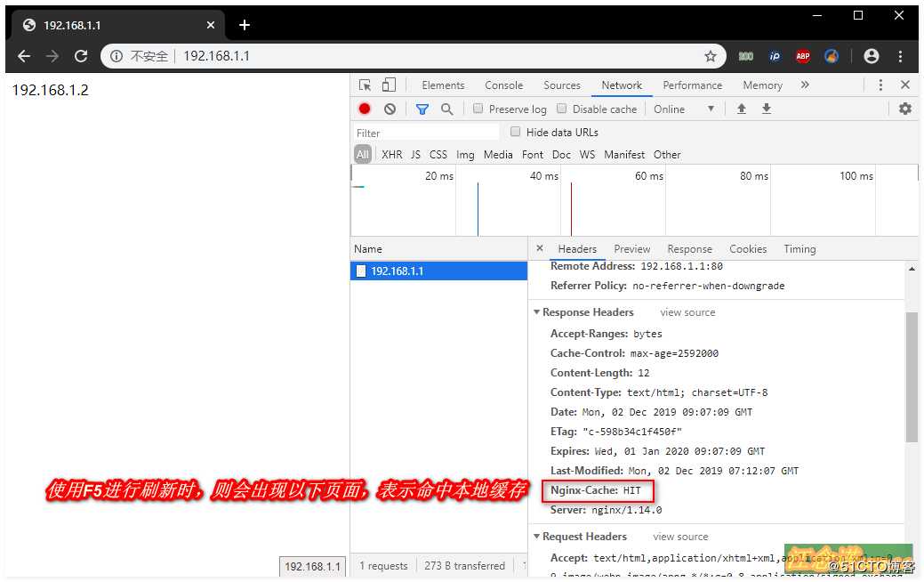Click the address bar URL
The width and height of the screenshot is (924, 582).
[216, 56]
